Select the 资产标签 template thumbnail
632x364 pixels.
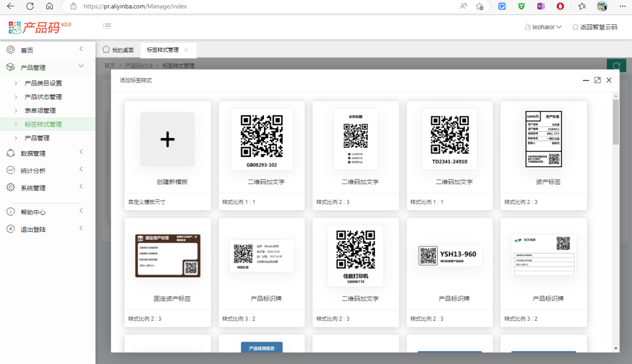point(543,139)
